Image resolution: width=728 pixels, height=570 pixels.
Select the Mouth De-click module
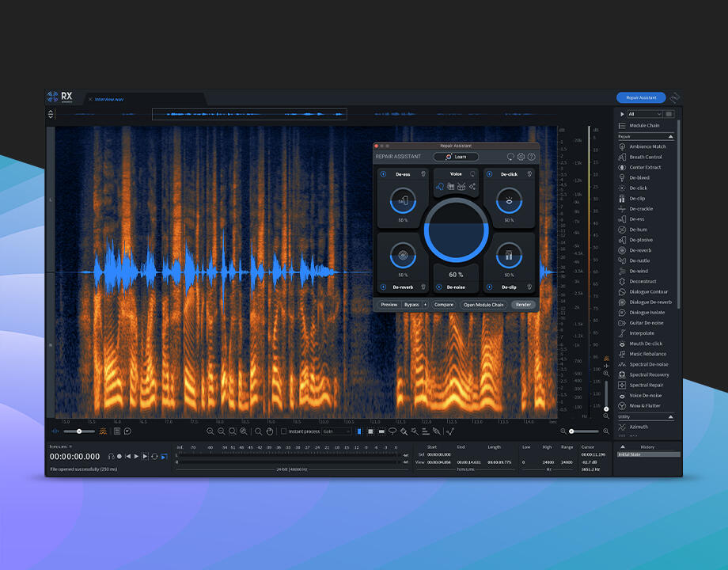(646, 344)
